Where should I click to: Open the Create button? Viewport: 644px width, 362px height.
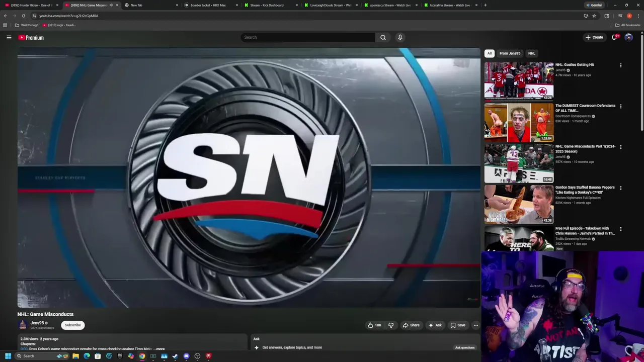pyautogui.click(x=594, y=37)
